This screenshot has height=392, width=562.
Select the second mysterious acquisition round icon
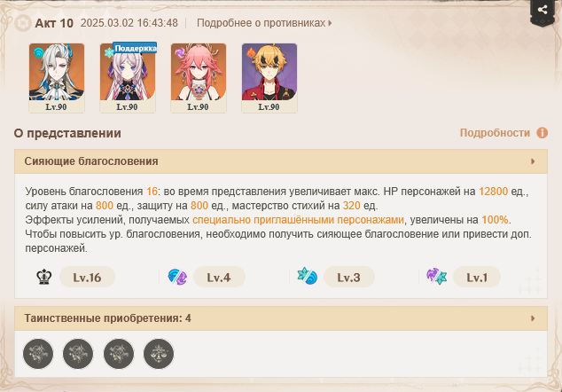pyautogui.click(x=78, y=354)
